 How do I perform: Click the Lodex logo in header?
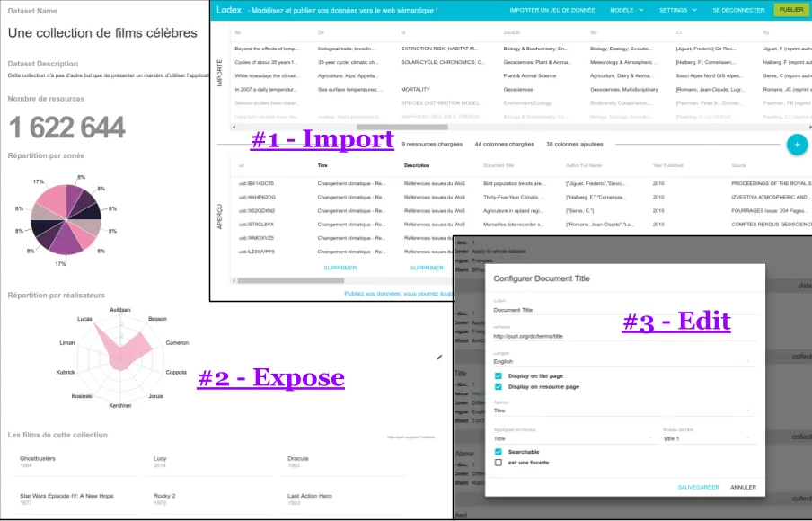coord(230,10)
